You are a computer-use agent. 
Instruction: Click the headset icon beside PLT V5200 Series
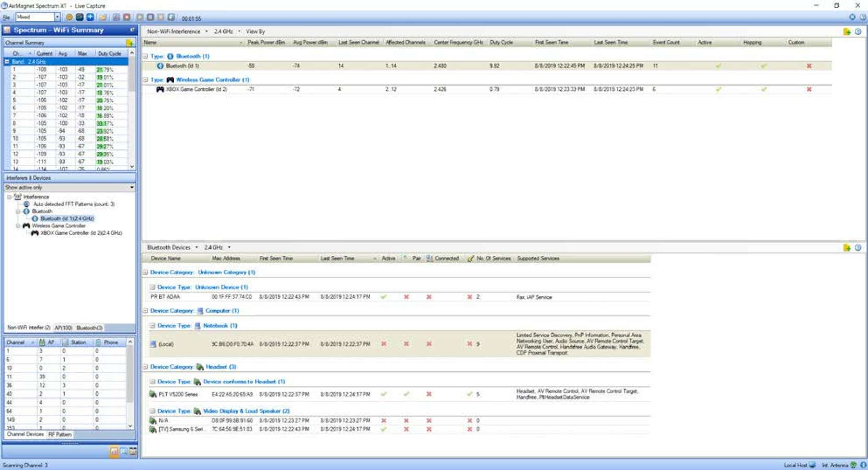click(x=153, y=394)
